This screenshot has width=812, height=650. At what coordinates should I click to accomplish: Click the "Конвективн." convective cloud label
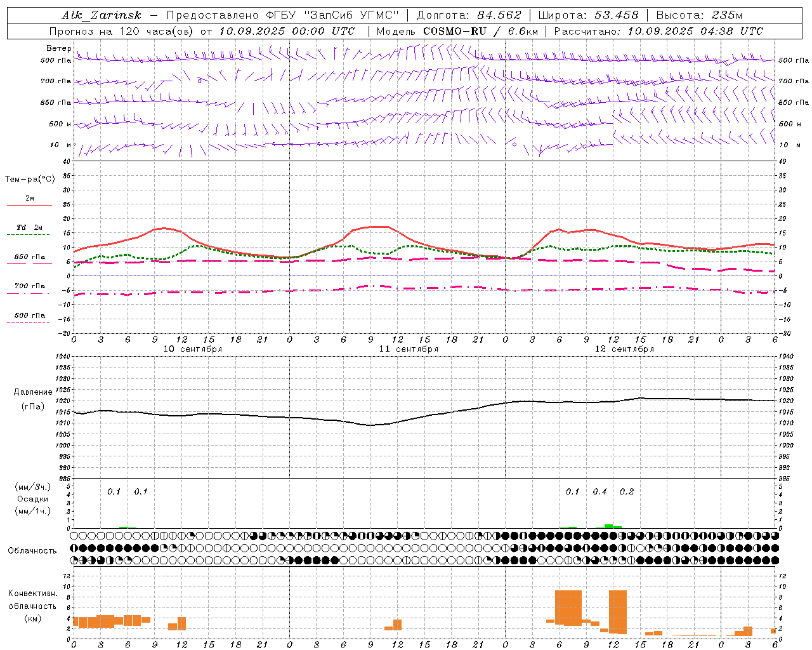coord(33,594)
